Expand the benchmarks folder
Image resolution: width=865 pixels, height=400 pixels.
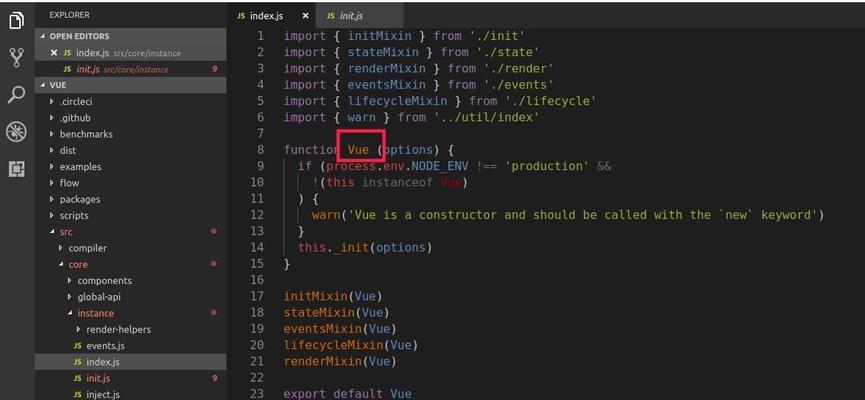coord(86,134)
